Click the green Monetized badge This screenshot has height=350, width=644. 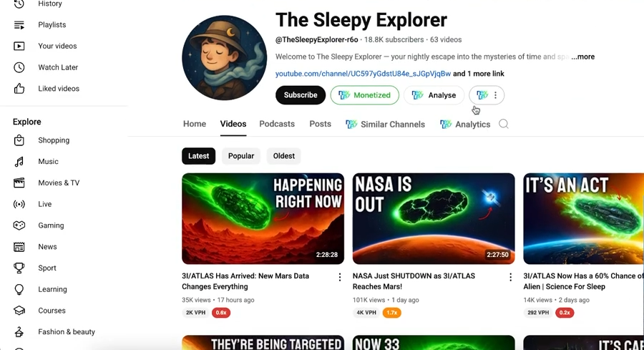[365, 95]
